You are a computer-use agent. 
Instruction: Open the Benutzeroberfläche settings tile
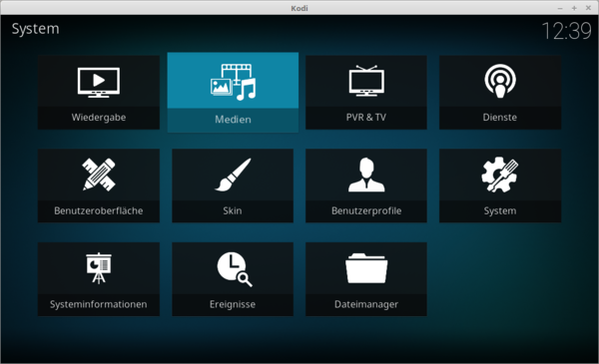pyautogui.click(x=99, y=185)
